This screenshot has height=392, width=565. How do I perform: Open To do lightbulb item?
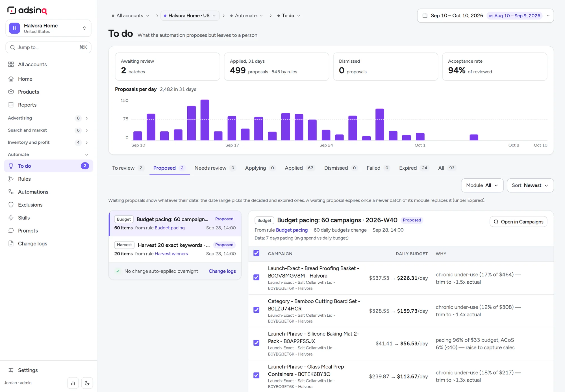pos(49,166)
